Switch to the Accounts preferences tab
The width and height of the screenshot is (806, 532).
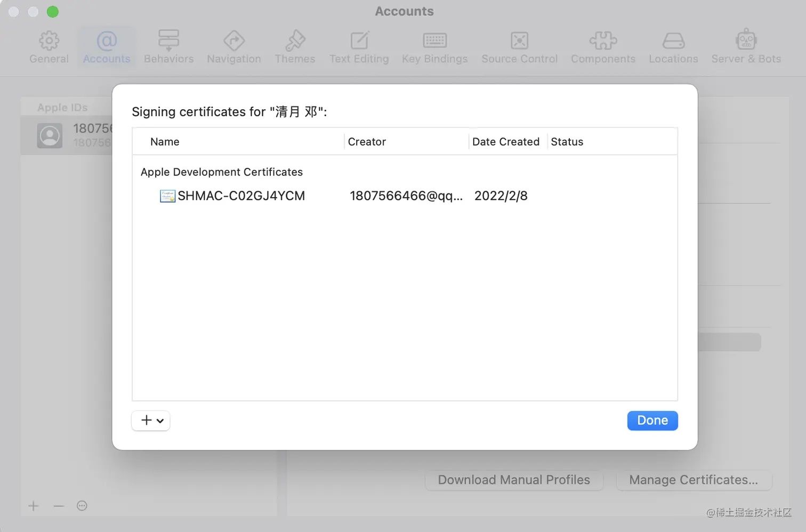click(107, 47)
